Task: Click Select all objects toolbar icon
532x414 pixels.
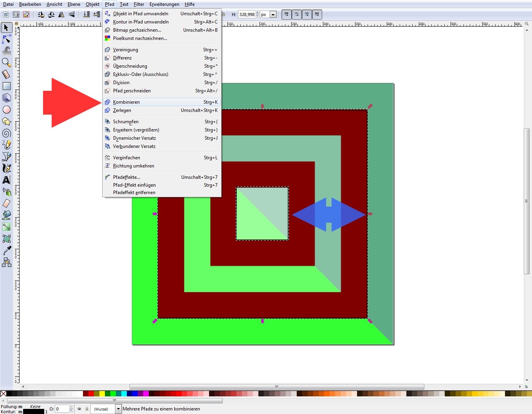Action: tap(6, 14)
